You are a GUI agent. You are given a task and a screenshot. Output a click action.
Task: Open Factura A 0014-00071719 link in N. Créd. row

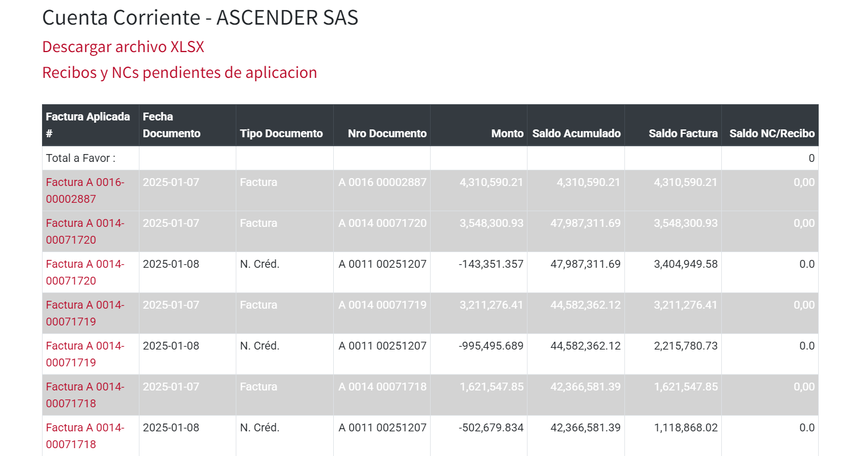[85, 354]
